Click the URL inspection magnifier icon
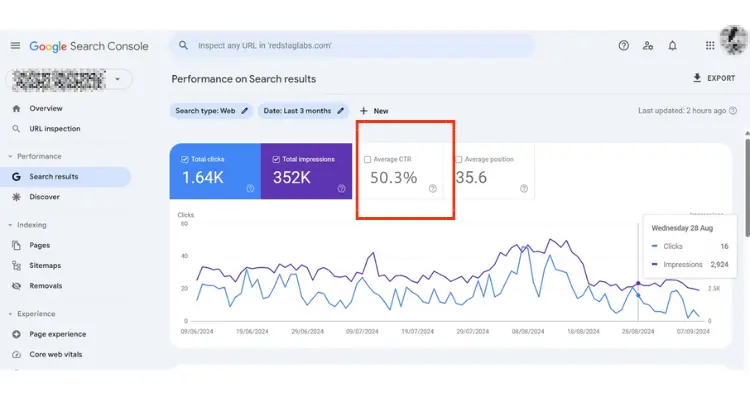 pos(16,129)
